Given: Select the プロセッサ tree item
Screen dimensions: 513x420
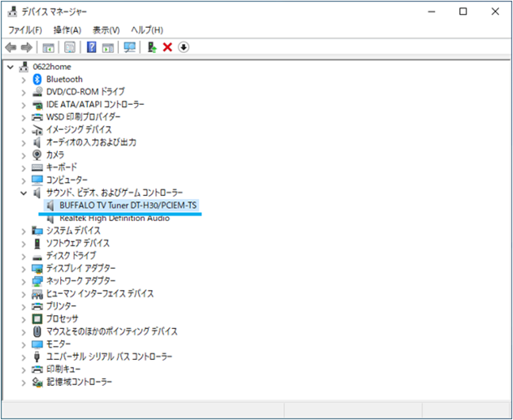Looking at the screenshot, I should coord(62,319).
